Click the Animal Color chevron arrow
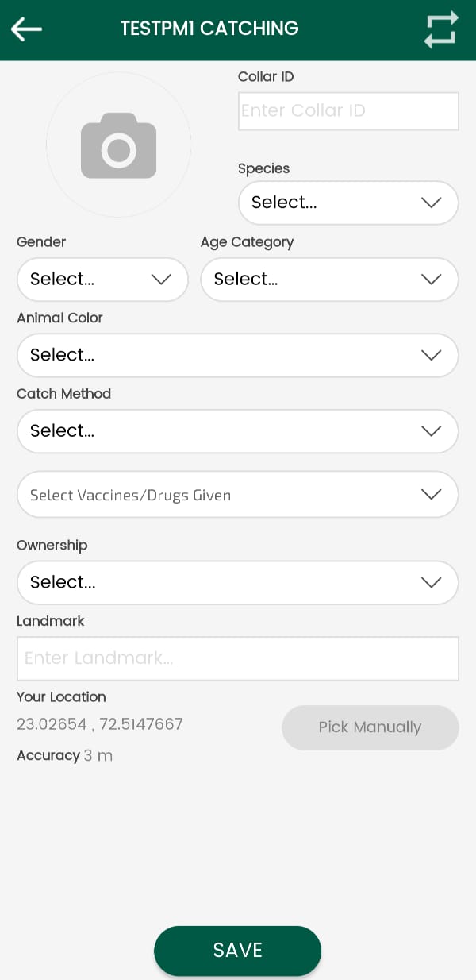Image resolution: width=476 pixels, height=980 pixels. 431,355
